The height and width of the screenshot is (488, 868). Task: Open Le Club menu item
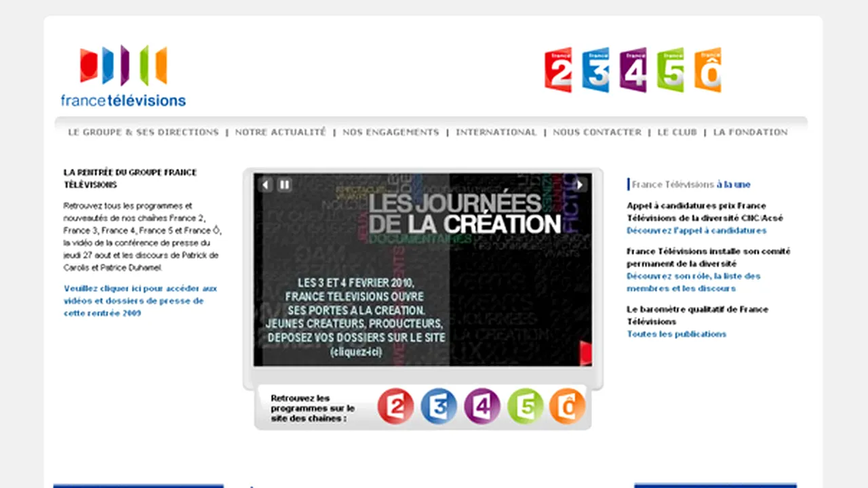677,132
